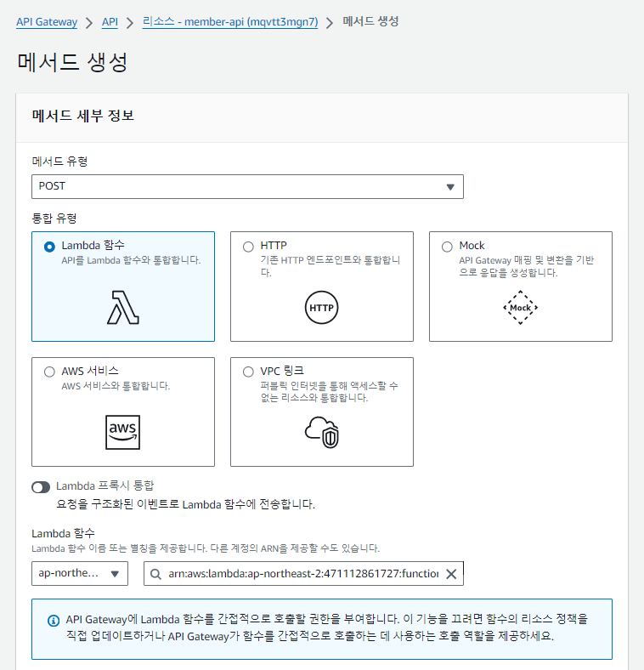Screen dimensions: 644x670
Task: Click the HTTP card description text
Action: tap(330, 266)
